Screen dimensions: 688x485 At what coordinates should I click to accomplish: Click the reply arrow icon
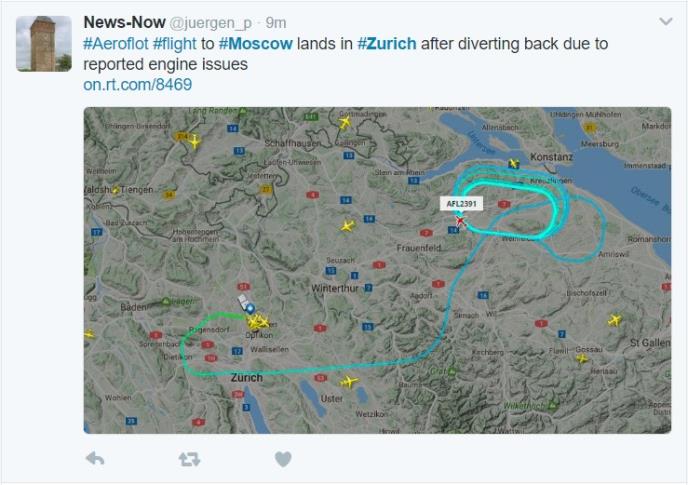click(x=95, y=459)
